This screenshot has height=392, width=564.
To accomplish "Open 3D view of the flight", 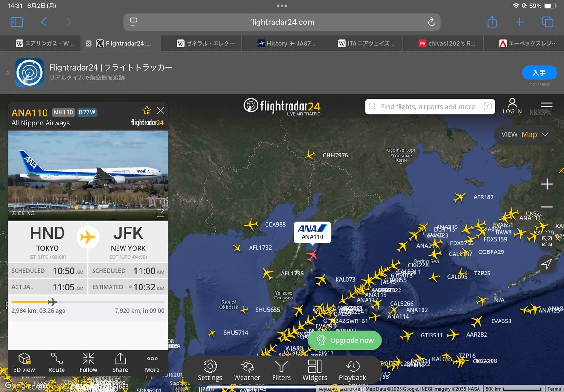I will (x=24, y=362).
